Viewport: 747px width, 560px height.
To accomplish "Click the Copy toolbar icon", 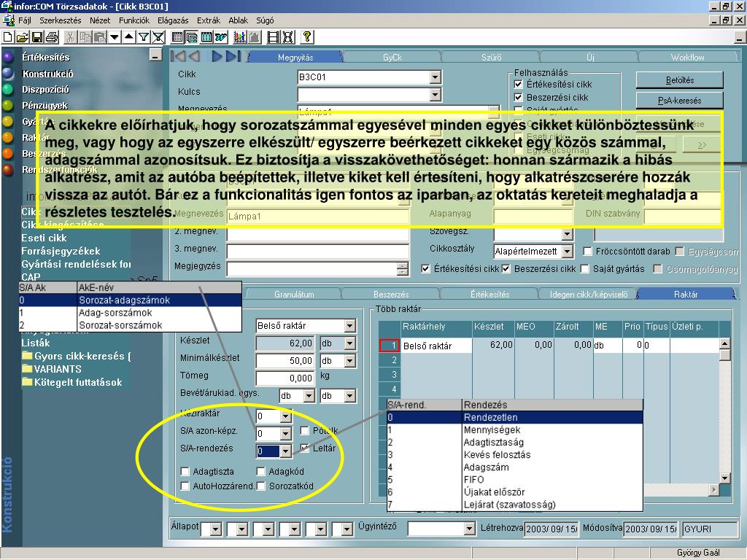I will tap(85, 36).
